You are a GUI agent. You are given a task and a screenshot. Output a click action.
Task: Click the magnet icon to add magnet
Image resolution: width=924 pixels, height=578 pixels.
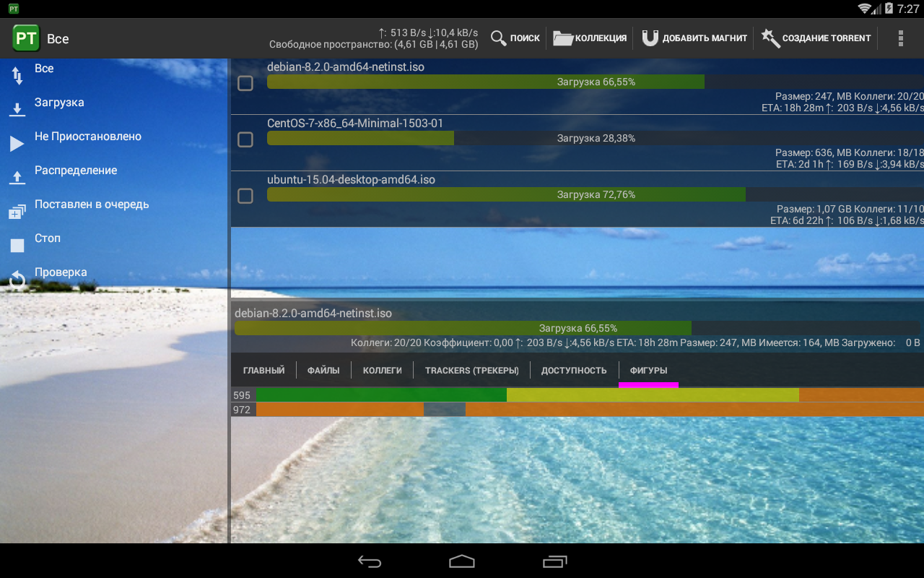click(650, 38)
